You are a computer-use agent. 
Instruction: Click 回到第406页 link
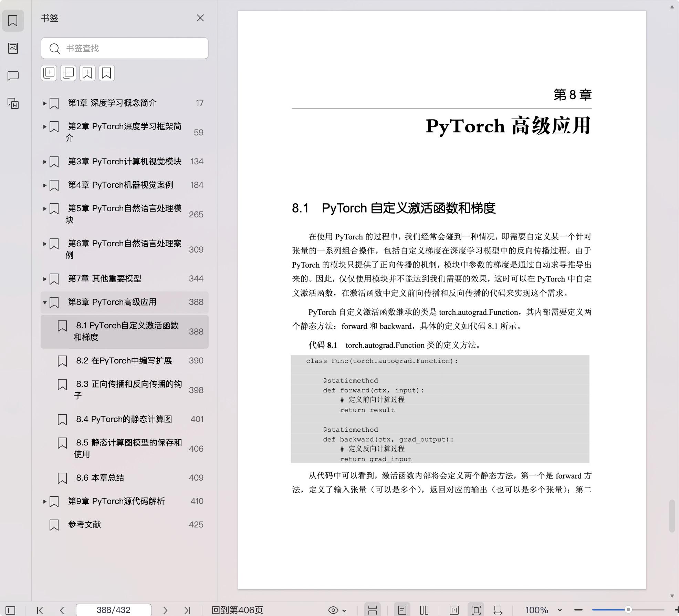[x=237, y=610]
